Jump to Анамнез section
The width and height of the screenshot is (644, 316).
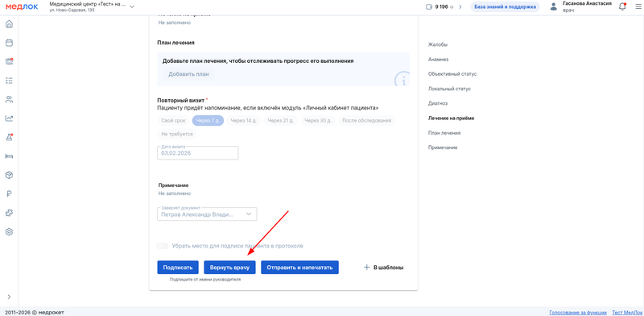pos(439,60)
